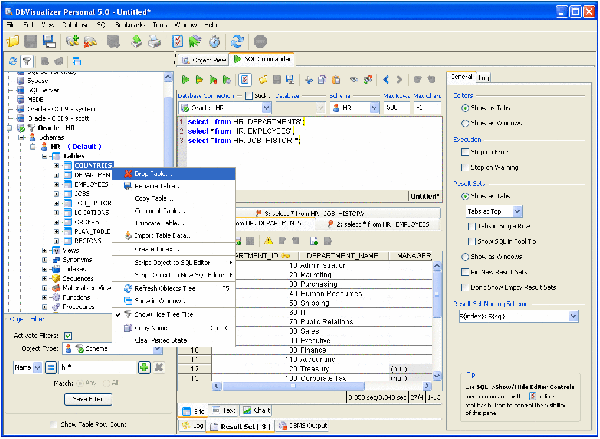Click the green add filter plus icon

[x=144, y=368]
